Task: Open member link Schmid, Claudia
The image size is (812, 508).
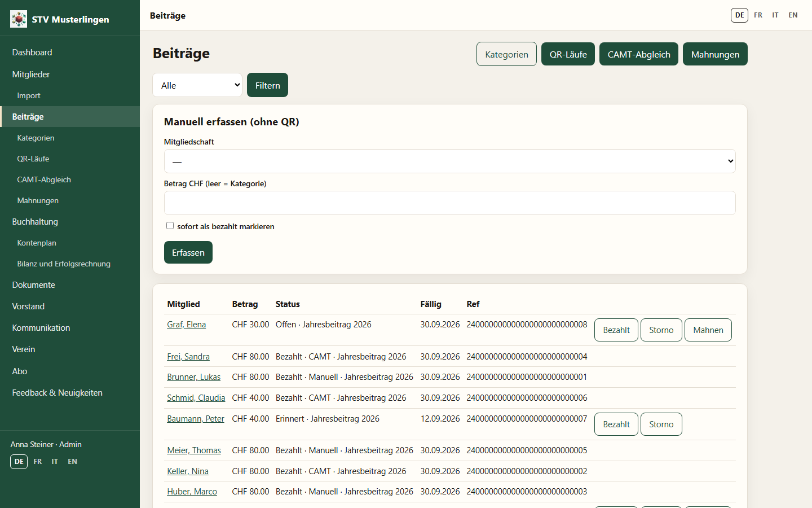Action: point(196,398)
